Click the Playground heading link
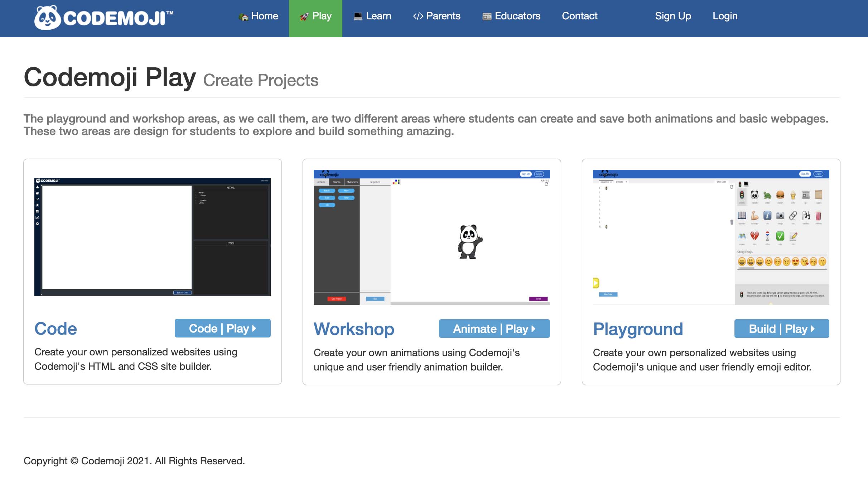Image resolution: width=868 pixels, height=498 pixels. [x=638, y=329]
